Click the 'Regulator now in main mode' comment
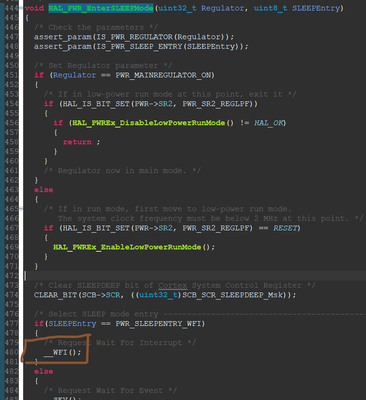The height and width of the screenshot is (400, 366). pos(122,171)
